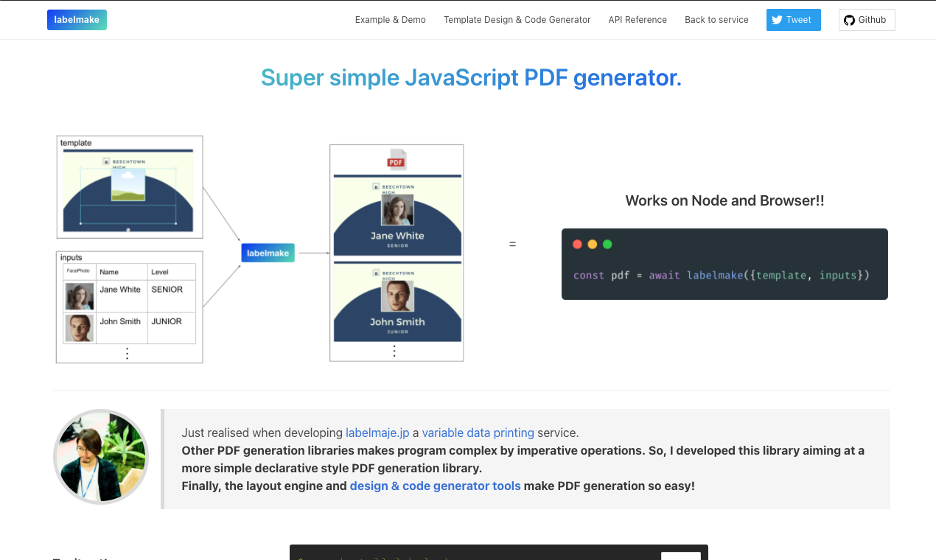Open variable data printing link
The height and width of the screenshot is (560, 936).
478,433
